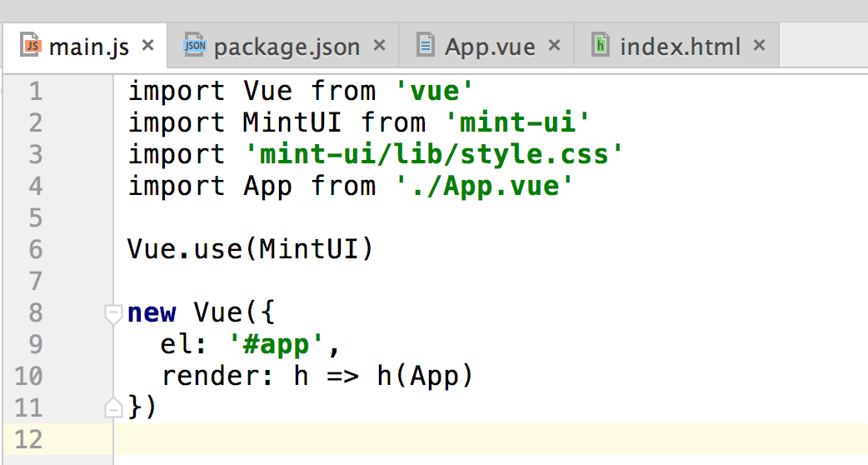Image resolution: width=868 pixels, height=465 pixels.
Task: Click line number 9 in the gutter
Action: [36, 345]
